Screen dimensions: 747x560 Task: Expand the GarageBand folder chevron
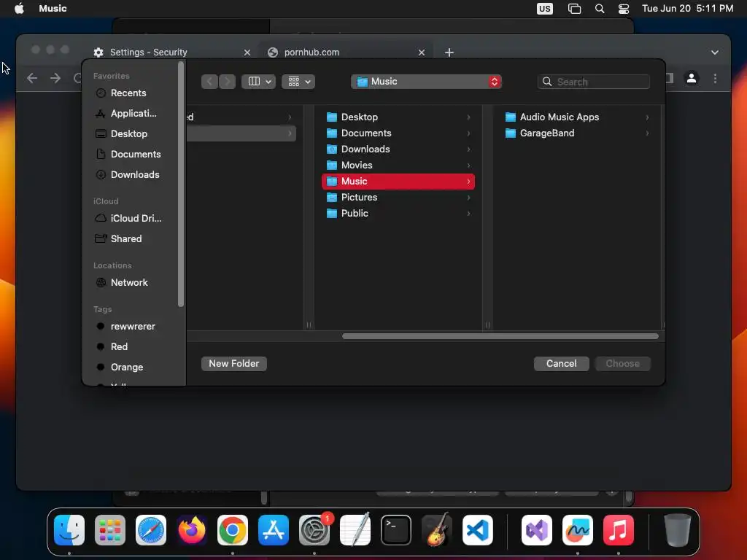tap(647, 133)
